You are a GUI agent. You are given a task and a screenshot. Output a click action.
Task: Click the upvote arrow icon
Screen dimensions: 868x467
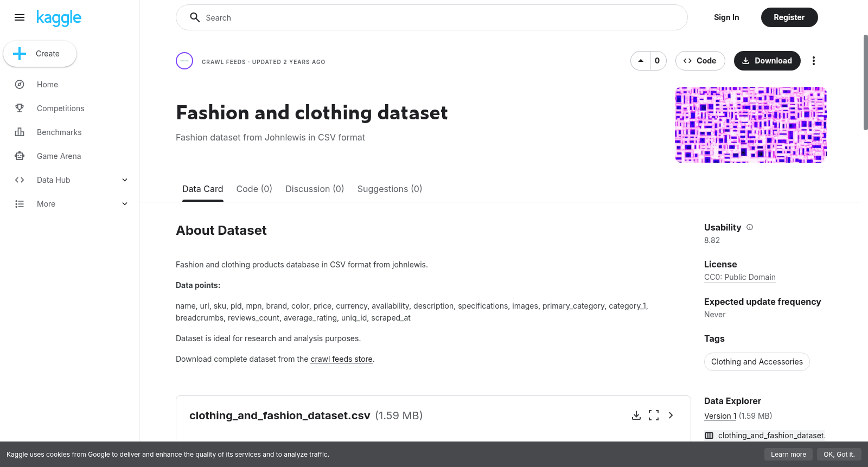click(x=641, y=61)
